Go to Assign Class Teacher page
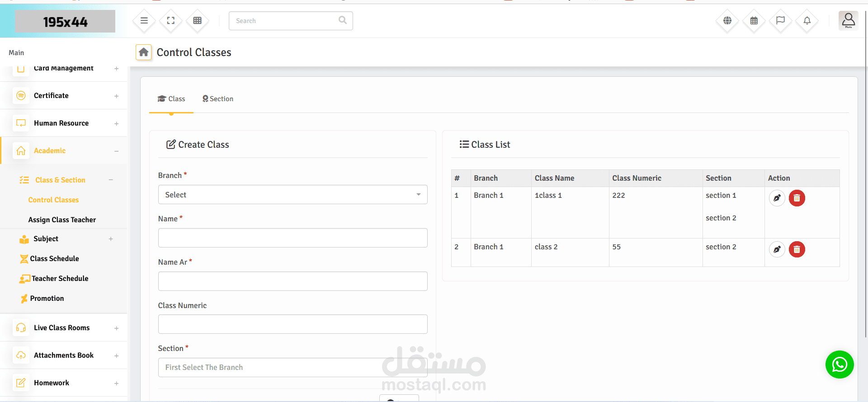This screenshot has height=402, width=868. 62,220
